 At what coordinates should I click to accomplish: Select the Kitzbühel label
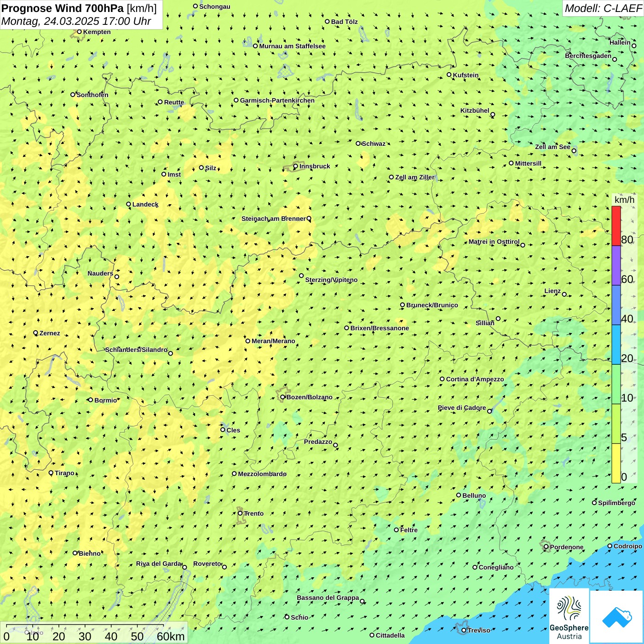(475, 110)
